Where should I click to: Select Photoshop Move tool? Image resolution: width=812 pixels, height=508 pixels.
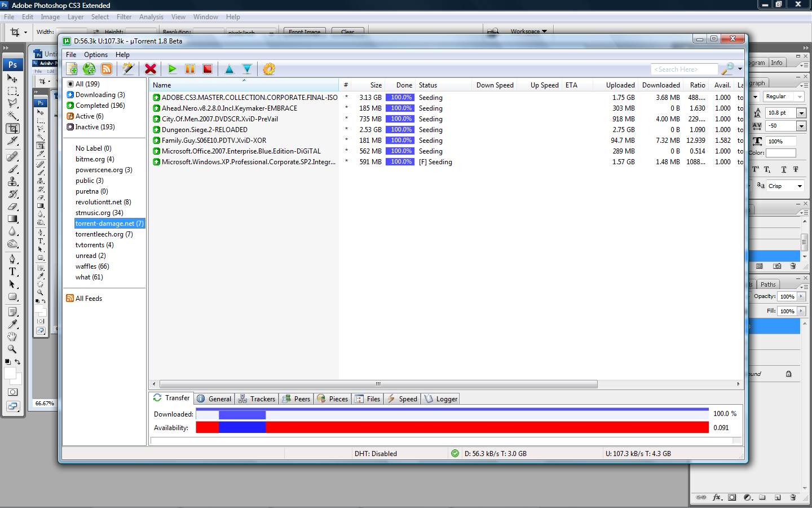point(12,78)
